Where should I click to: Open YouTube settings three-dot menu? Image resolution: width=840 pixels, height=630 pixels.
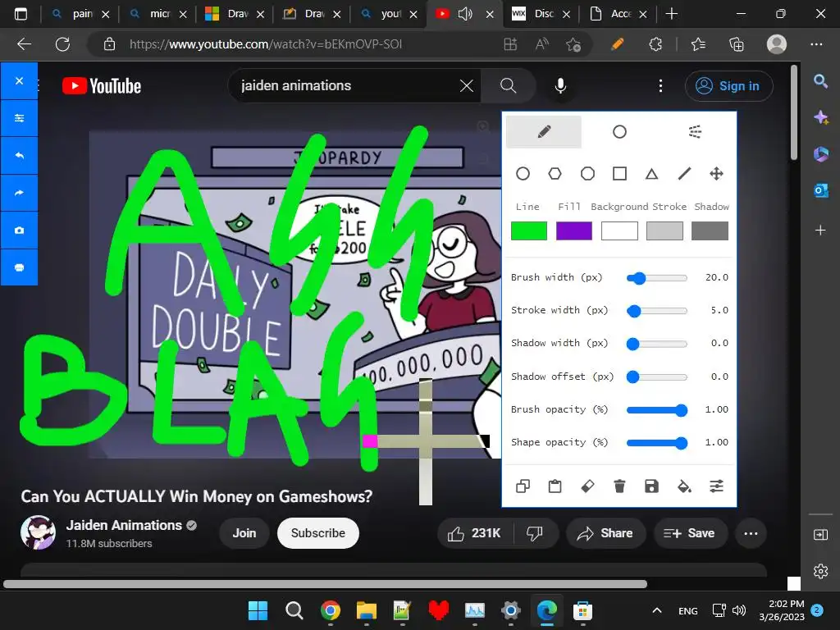(x=660, y=85)
